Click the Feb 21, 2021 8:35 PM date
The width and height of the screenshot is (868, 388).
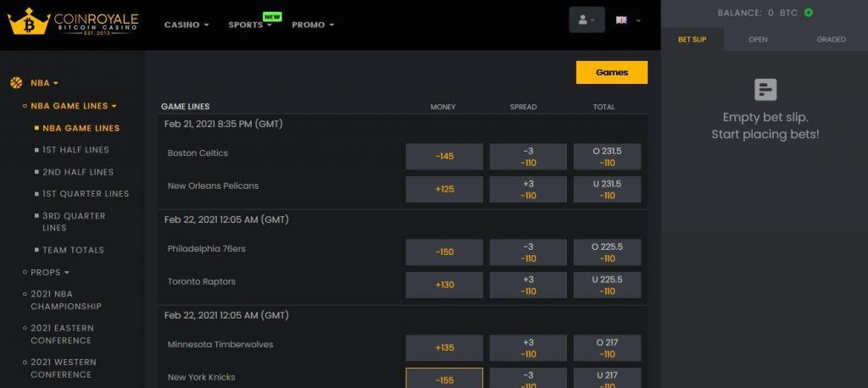(224, 124)
